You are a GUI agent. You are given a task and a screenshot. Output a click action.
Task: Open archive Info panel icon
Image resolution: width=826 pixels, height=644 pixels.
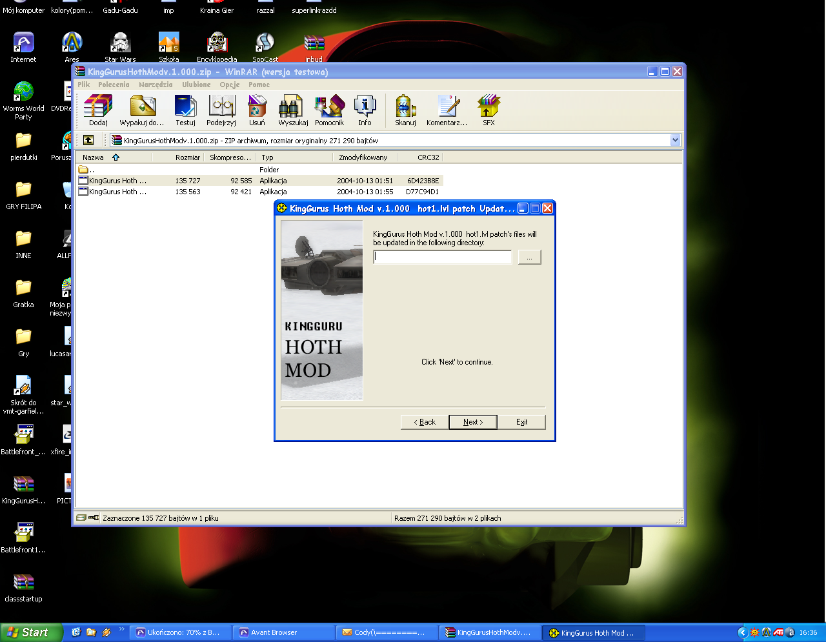(x=365, y=108)
